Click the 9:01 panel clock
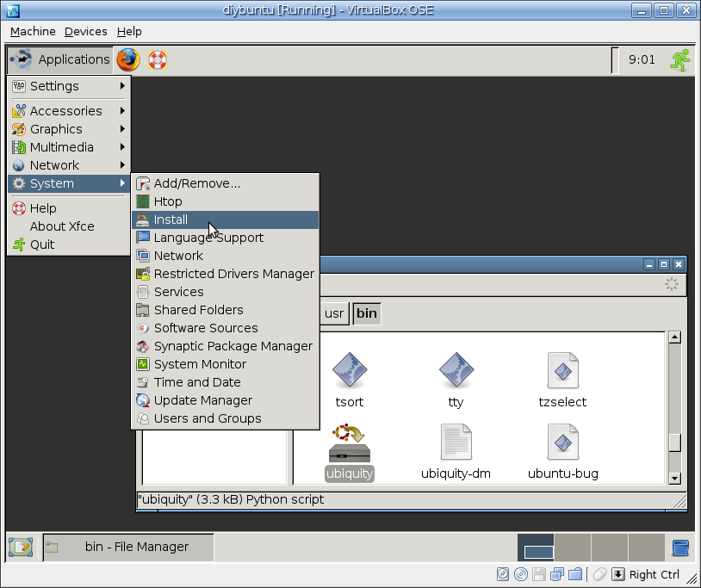 [642, 60]
